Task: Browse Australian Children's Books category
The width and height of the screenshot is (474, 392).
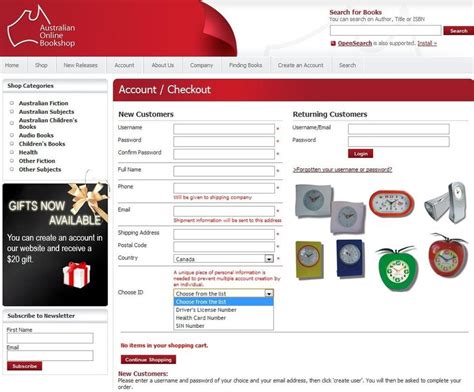Action: point(48,123)
